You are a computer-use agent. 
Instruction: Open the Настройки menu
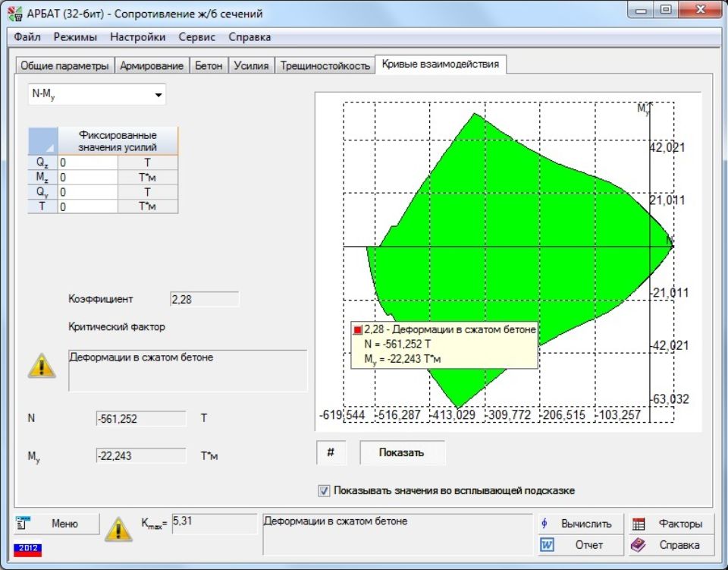click(137, 37)
